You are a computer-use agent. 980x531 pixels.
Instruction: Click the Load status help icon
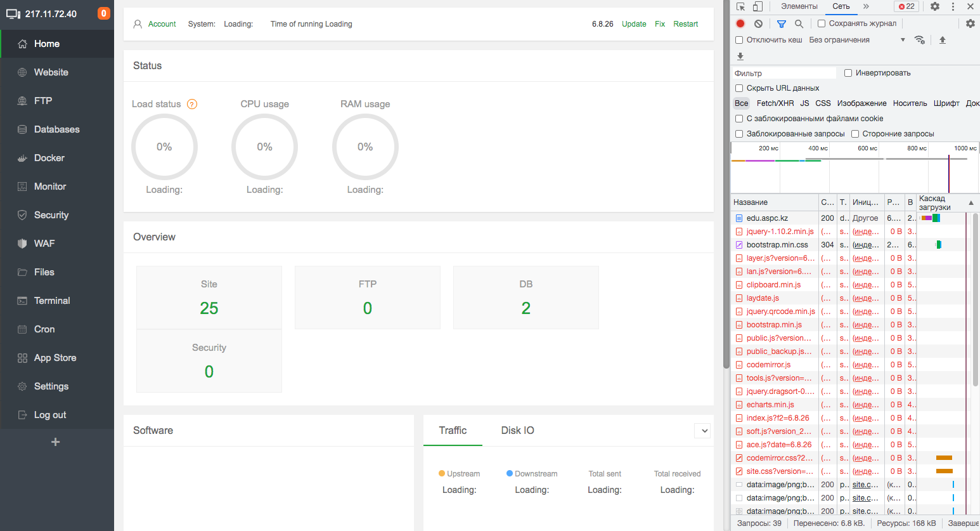click(192, 104)
